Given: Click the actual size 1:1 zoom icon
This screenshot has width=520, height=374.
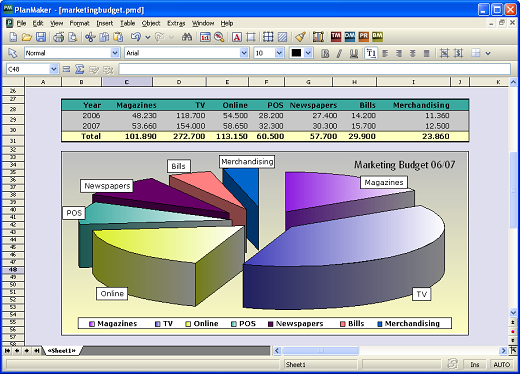Looking at the screenshot, I should click(205, 37).
